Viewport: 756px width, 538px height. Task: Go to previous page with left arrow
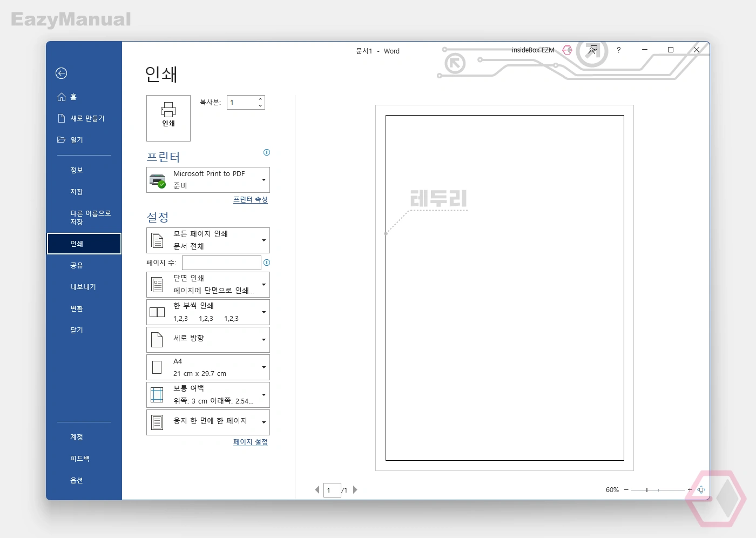coord(317,490)
